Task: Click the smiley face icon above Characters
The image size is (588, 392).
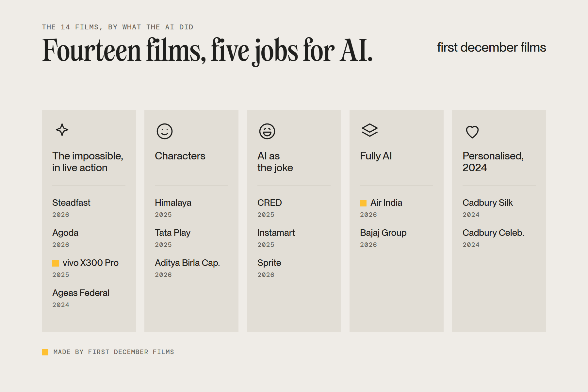Action: [x=165, y=131]
